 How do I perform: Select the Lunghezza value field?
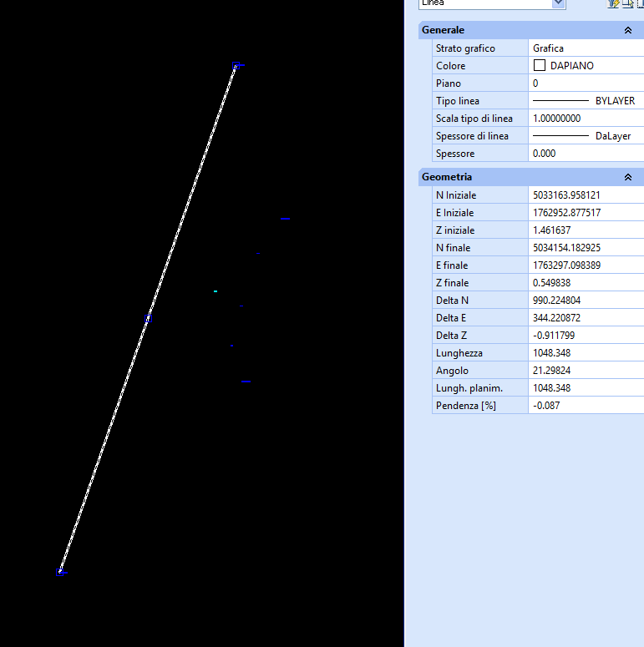coord(585,353)
